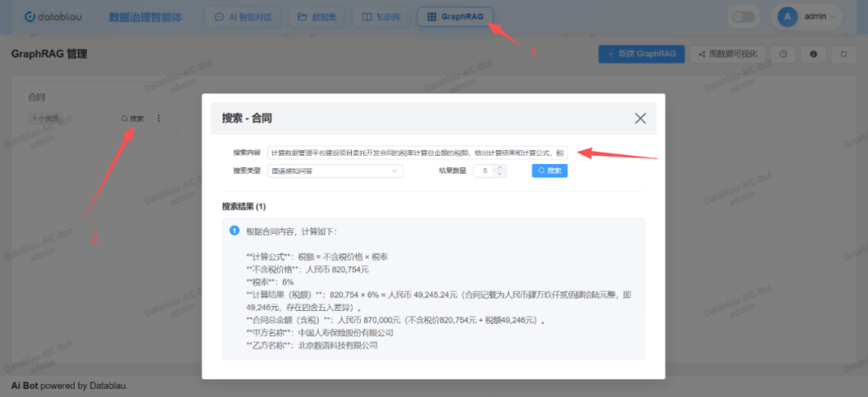Click the info icon button
Image resolution: width=868 pixels, height=397 pixels.
pos(813,54)
